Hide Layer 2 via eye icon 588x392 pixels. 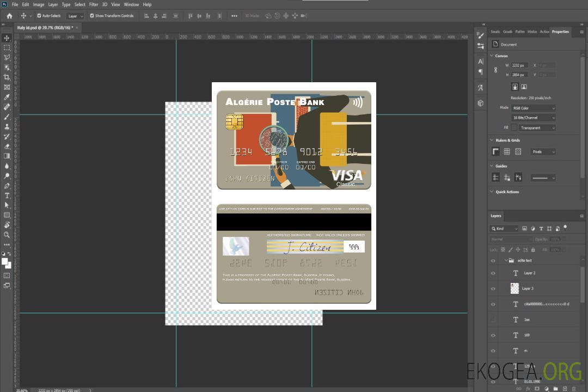(493, 273)
